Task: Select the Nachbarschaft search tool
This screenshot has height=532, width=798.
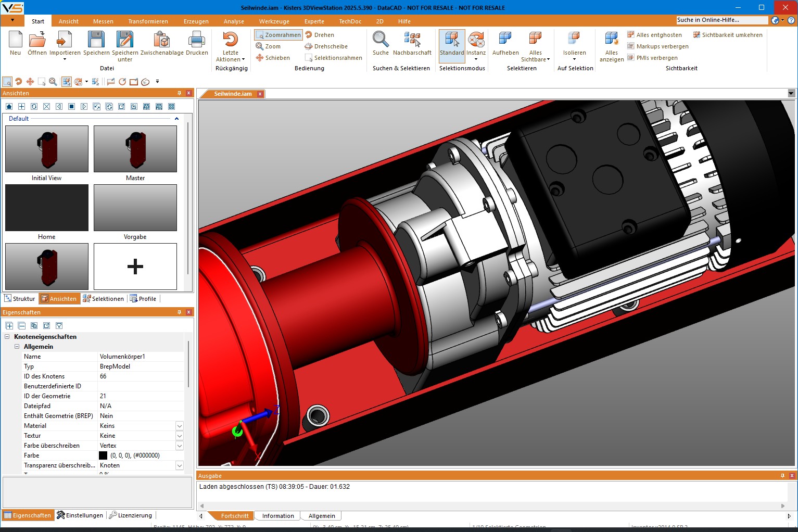Action: [x=412, y=40]
